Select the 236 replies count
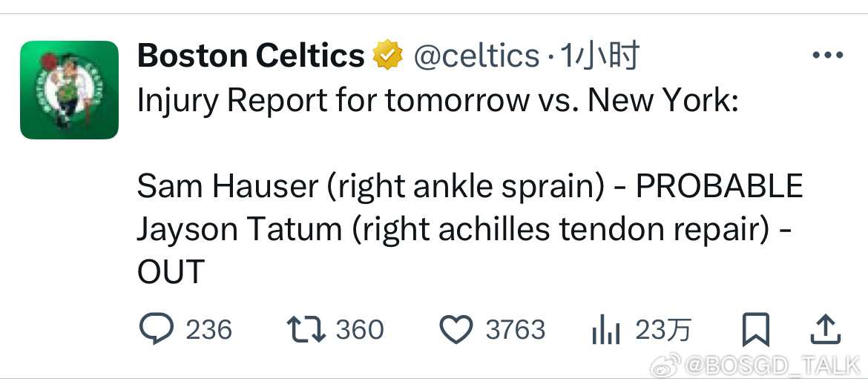The height and width of the screenshot is (387, 868). (x=208, y=330)
